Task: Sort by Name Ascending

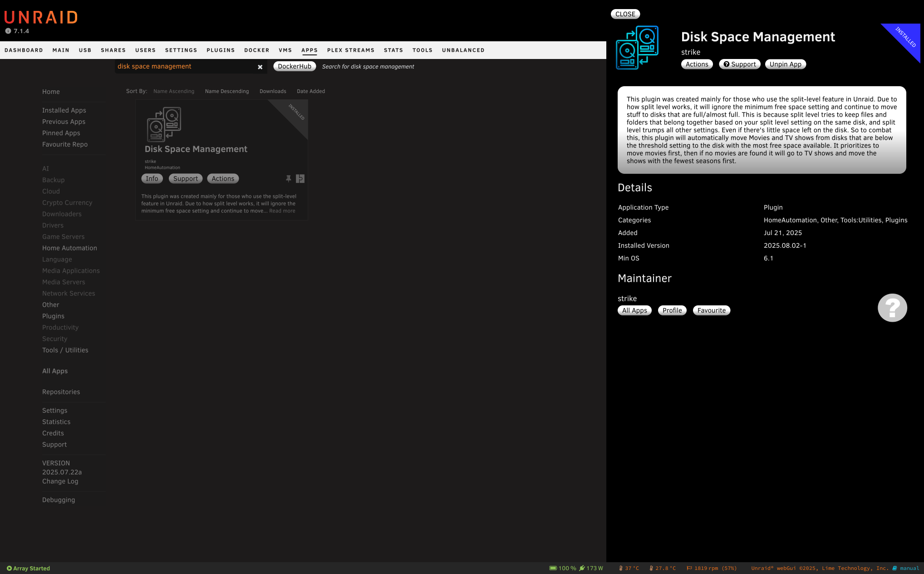Action: pyautogui.click(x=174, y=91)
